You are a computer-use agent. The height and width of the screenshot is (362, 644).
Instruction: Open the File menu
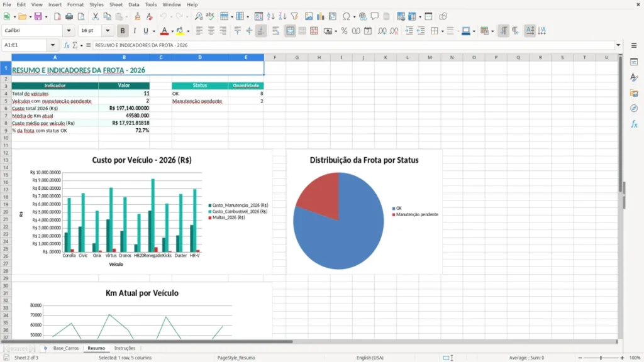click(7, 4)
